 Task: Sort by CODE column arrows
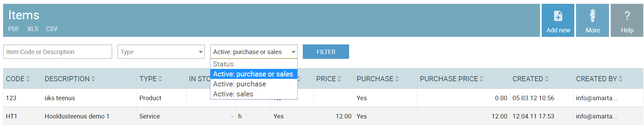click(28, 79)
